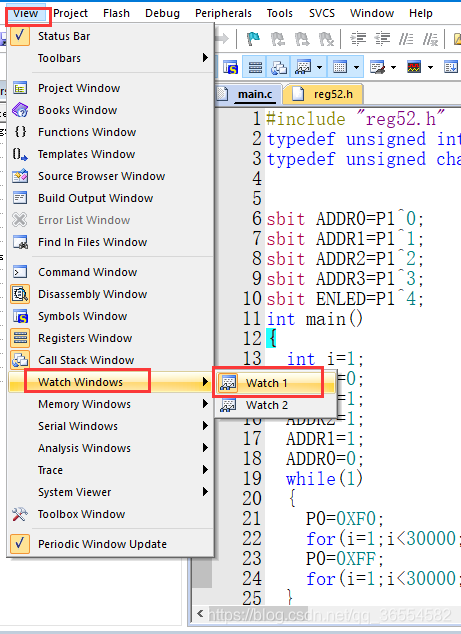The height and width of the screenshot is (634, 461).
Task: Click the Analysis Windows toolbar icon
Action: [414, 67]
